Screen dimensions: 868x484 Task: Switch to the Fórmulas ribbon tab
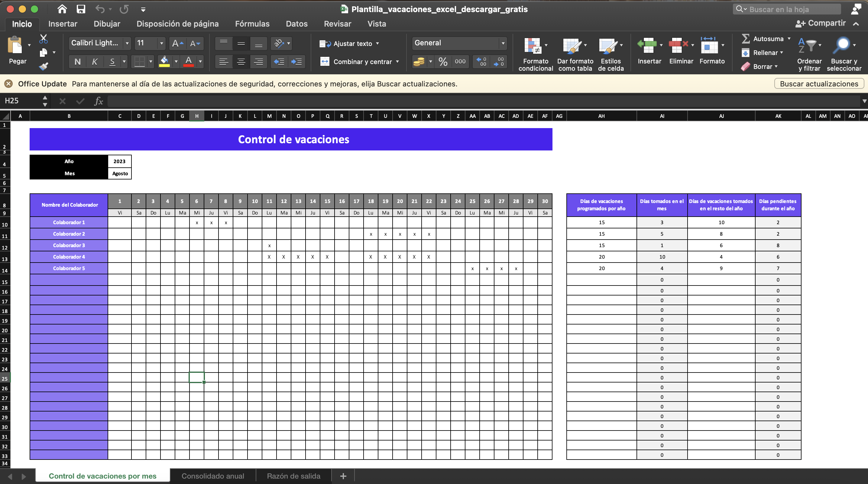tap(252, 23)
